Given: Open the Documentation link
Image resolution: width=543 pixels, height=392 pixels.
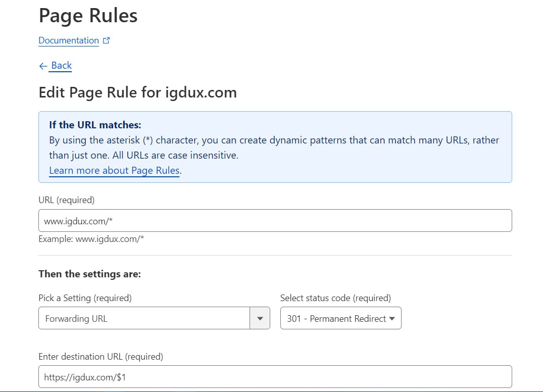Looking at the screenshot, I should [69, 41].
